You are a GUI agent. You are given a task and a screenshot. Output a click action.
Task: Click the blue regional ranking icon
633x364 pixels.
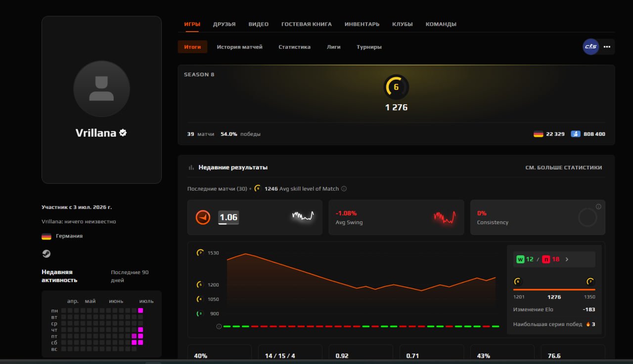click(576, 134)
